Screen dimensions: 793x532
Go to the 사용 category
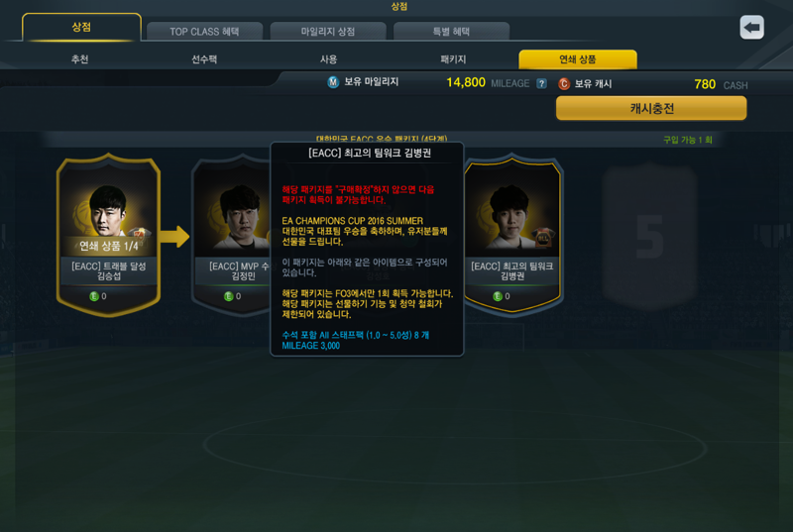tap(329, 59)
